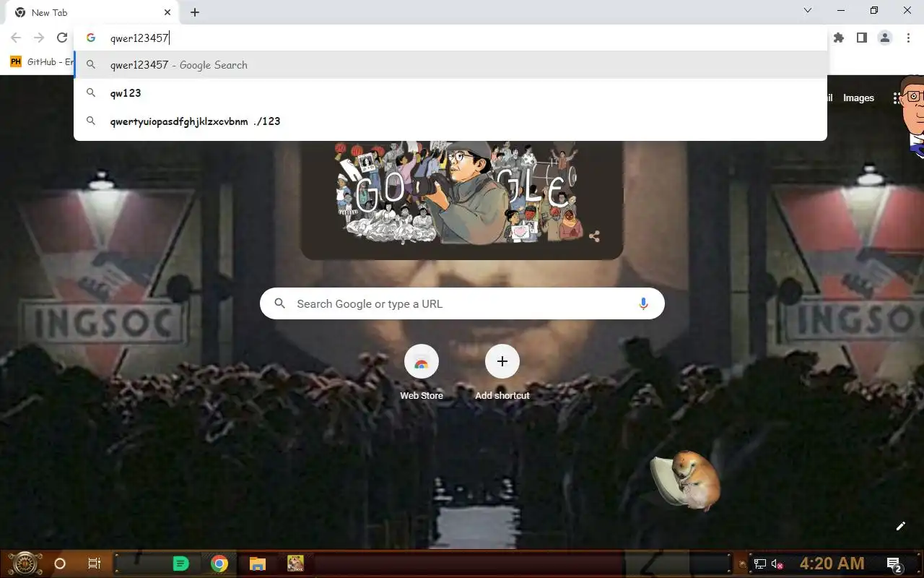Select the New Tab tab
The image size is (924, 578).
coord(91,12)
